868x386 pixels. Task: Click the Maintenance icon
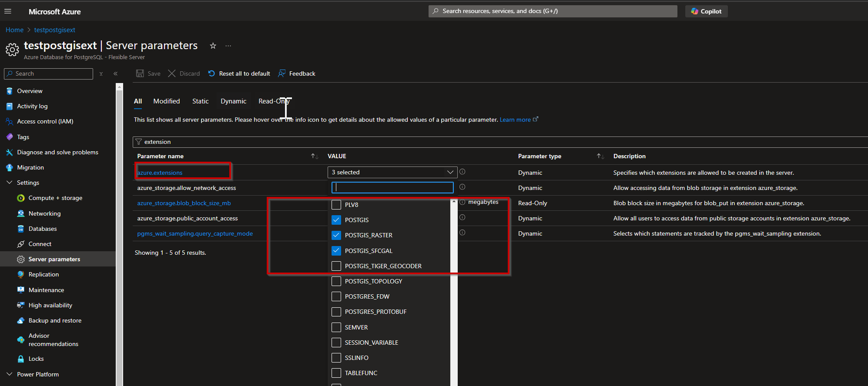pos(20,290)
